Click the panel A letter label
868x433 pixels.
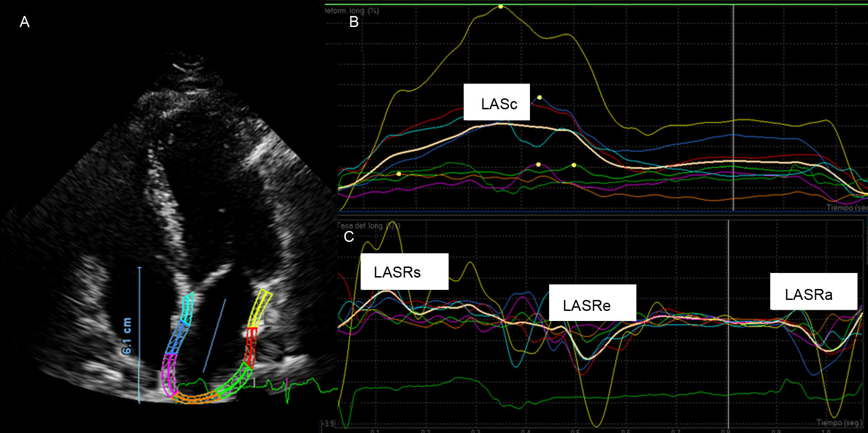coord(25,21)
